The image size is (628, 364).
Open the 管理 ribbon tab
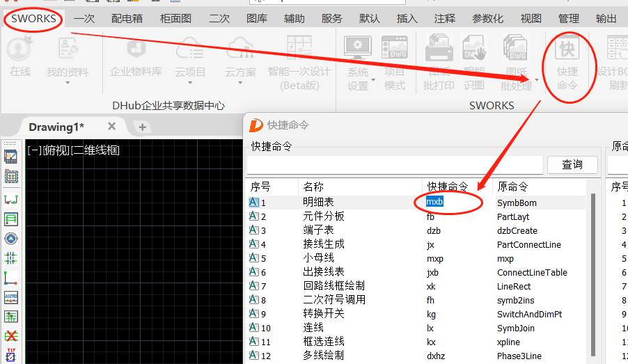click(x=568, y=18)
